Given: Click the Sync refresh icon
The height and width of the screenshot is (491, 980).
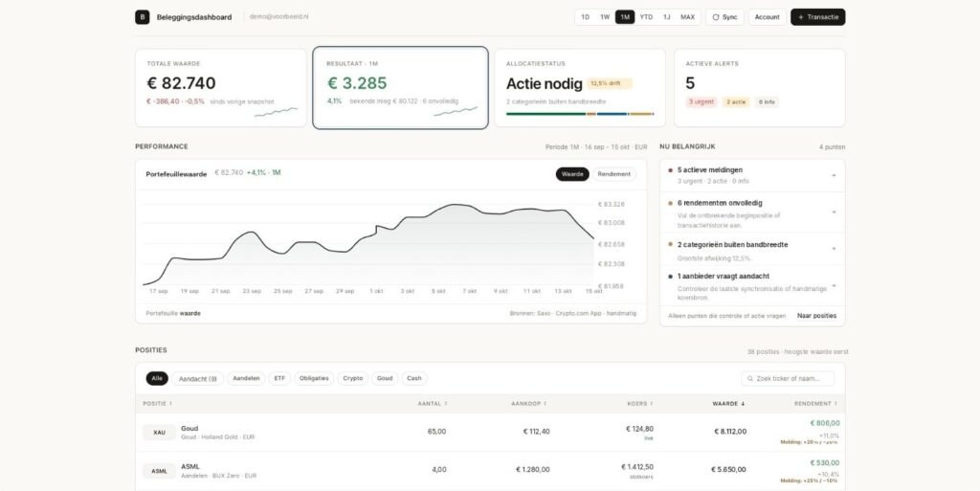Looking at the screenshot, I should pos(716,17).
